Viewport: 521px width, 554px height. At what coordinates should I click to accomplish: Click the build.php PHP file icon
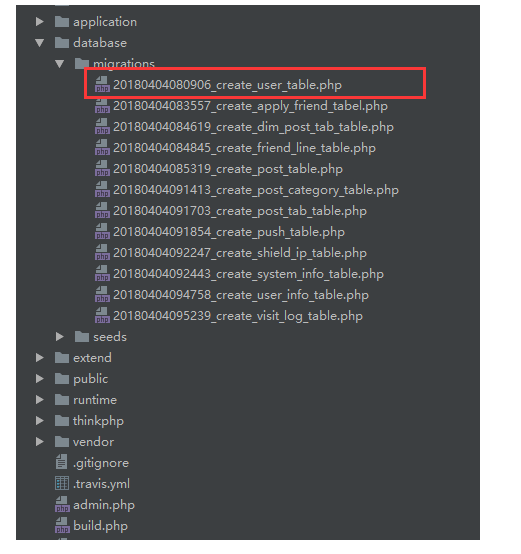click(x=62, y=525)
